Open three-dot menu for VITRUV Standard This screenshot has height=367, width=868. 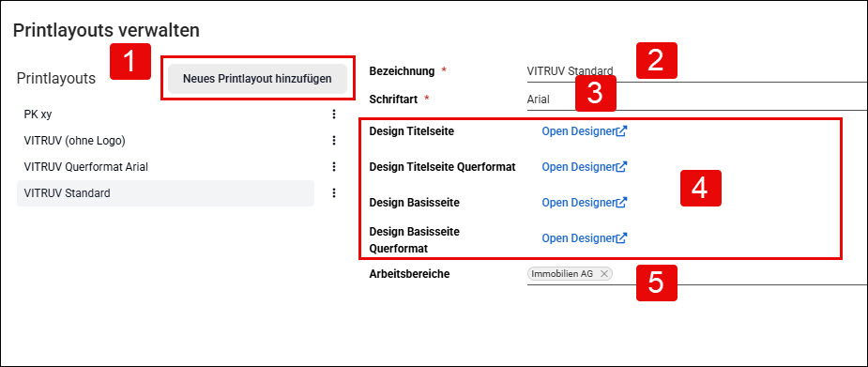click(334, 192)
